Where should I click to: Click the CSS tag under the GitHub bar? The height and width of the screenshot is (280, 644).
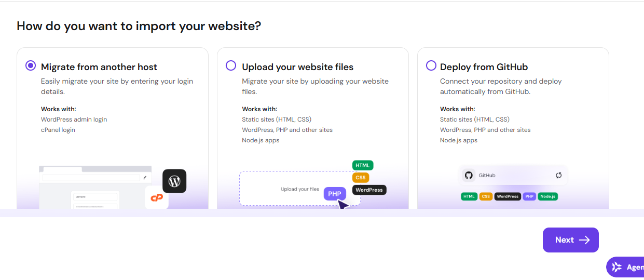click(x=486, y=196)
